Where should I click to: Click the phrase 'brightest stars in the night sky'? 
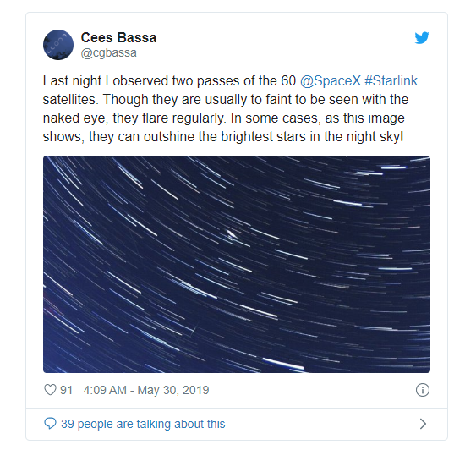(x=311, y=137)
